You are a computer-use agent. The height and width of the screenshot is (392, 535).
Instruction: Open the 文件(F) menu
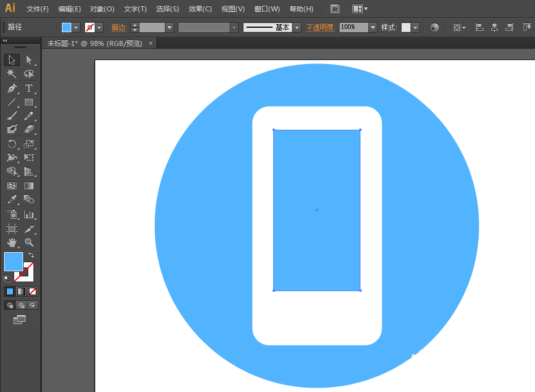[x=37, y=9]
